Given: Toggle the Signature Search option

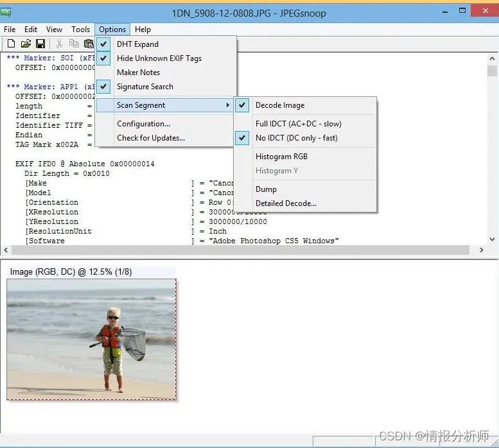Looking at the screenshot, I should click(x=166, y=87).
